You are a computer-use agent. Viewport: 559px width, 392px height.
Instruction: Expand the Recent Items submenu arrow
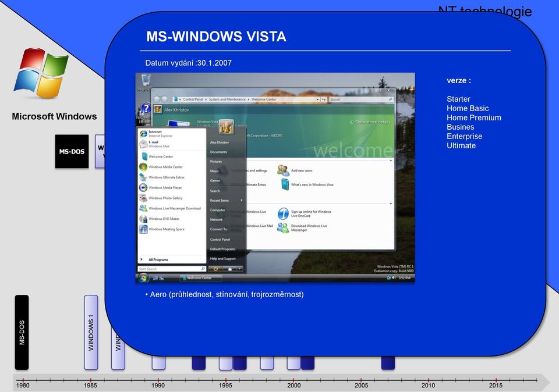241,200
